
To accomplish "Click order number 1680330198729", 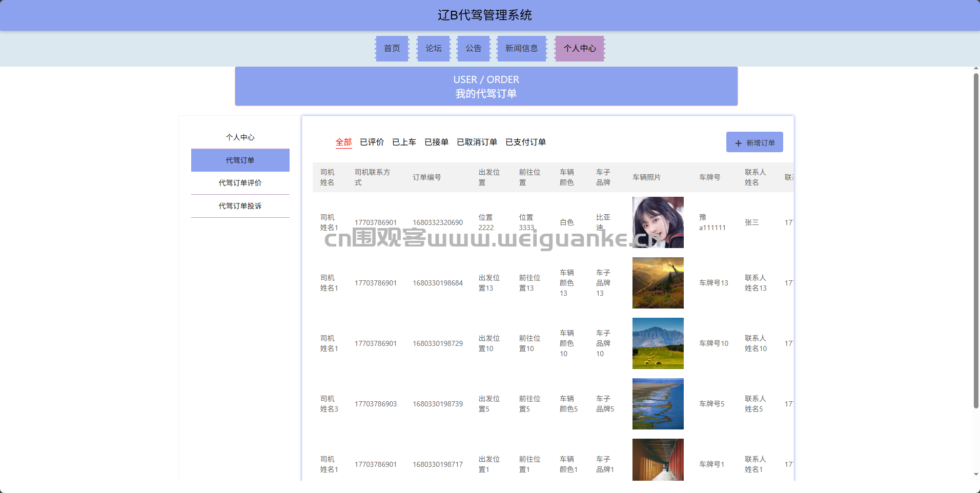I will (438, 343).
